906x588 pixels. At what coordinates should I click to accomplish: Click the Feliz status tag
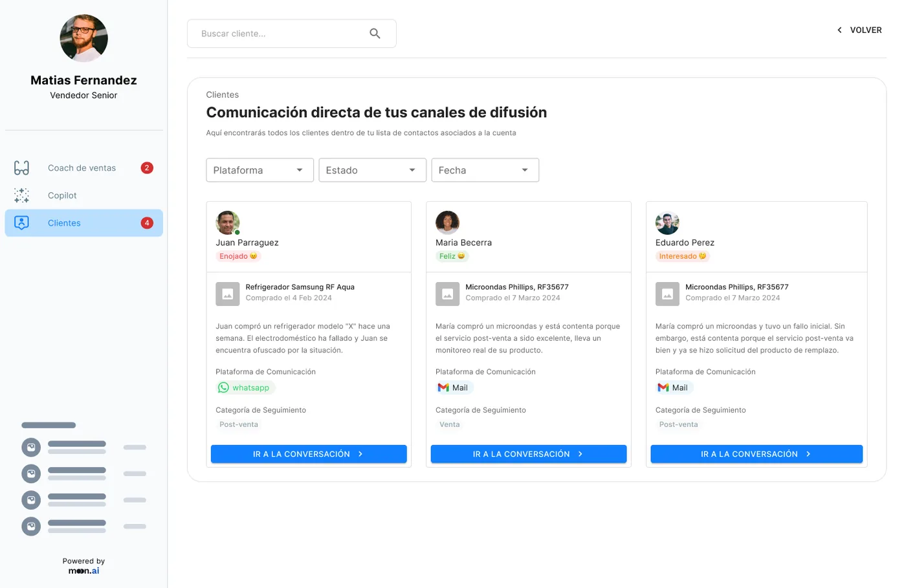pos(452,256)
